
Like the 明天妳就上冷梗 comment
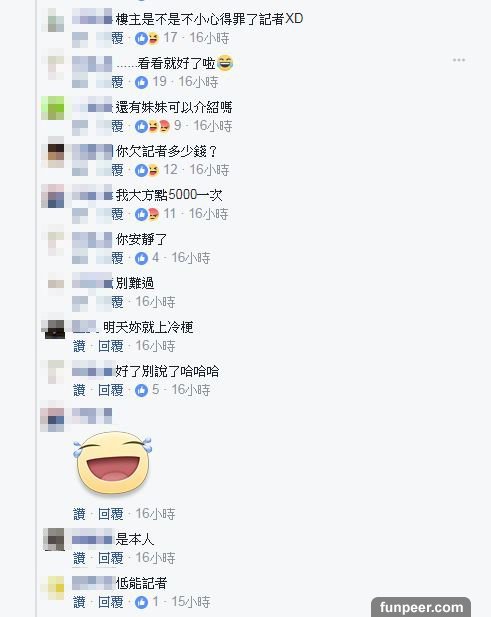click(79, 346)
